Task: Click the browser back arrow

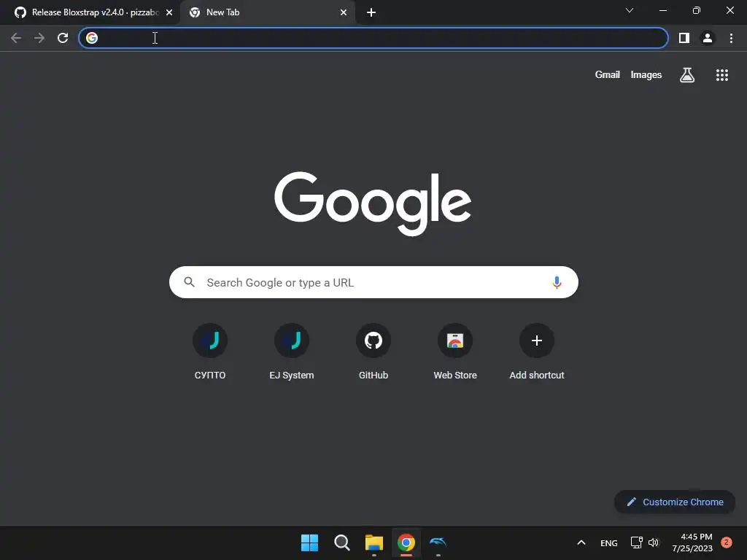Action: point(16,38)
